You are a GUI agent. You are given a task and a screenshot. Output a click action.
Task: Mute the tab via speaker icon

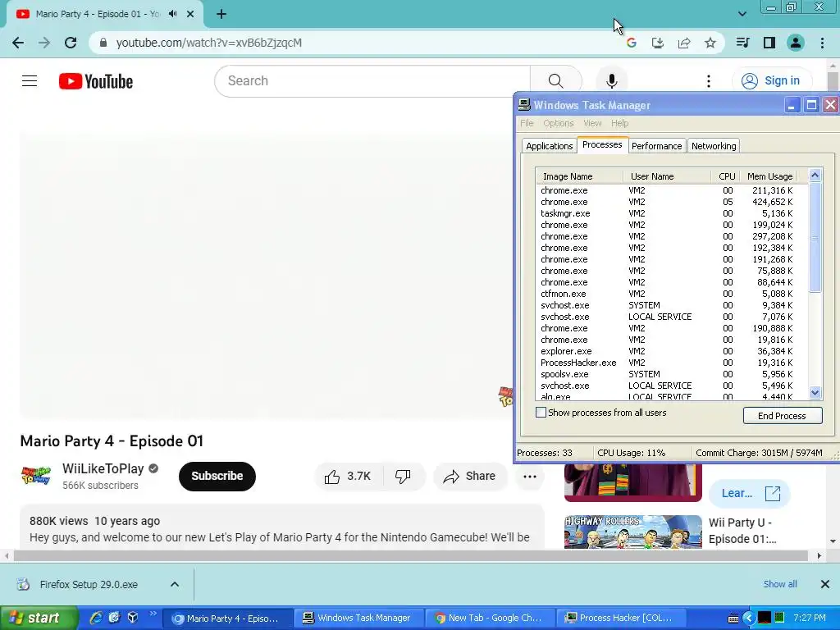(172, 14)
